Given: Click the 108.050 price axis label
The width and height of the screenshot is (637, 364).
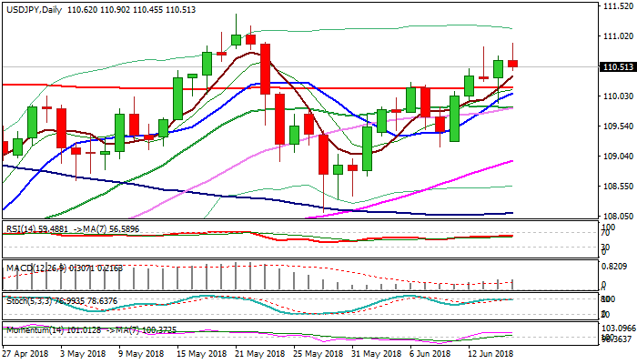Looking at the screenshot, I should point(617,216).
